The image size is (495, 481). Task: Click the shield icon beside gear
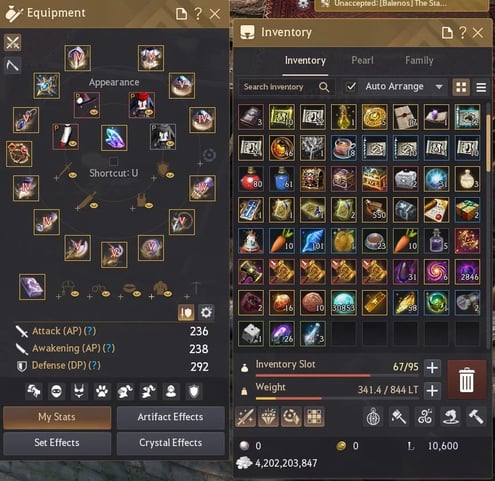click(x=186, y=312)
